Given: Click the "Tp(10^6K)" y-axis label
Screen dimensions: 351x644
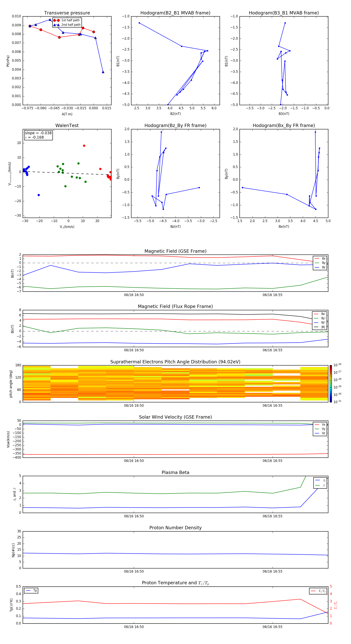Looking at the screenshot, I should coord(11,605).
